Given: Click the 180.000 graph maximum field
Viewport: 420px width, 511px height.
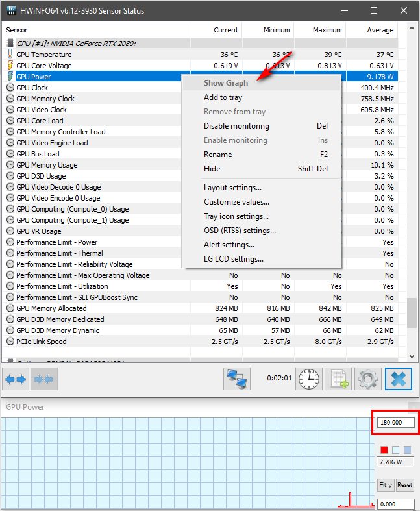Looking at the screenshot, I should click(x=395, y=422).
